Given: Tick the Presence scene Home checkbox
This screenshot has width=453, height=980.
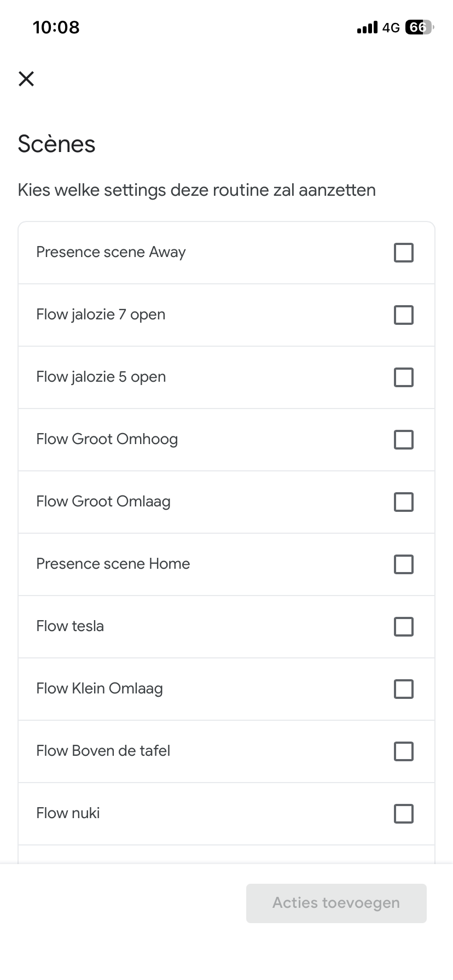Looking at the screenshot, I should [403, 564].
